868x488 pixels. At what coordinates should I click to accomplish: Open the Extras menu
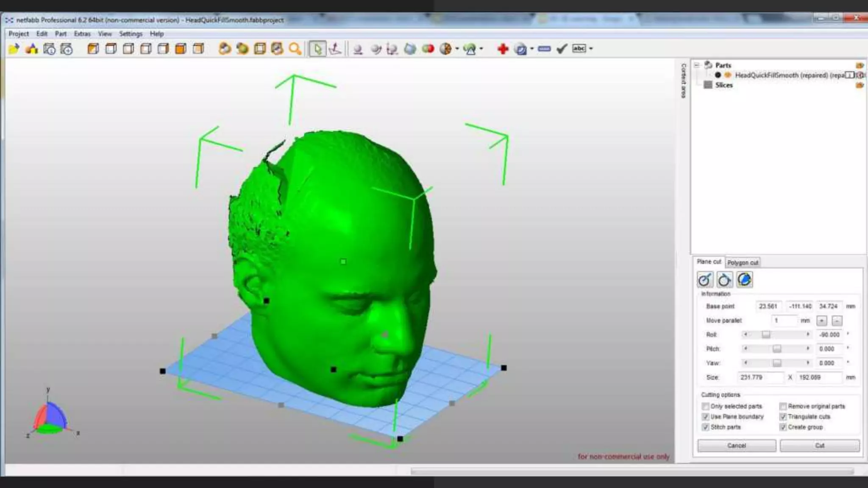pos(82,34)
